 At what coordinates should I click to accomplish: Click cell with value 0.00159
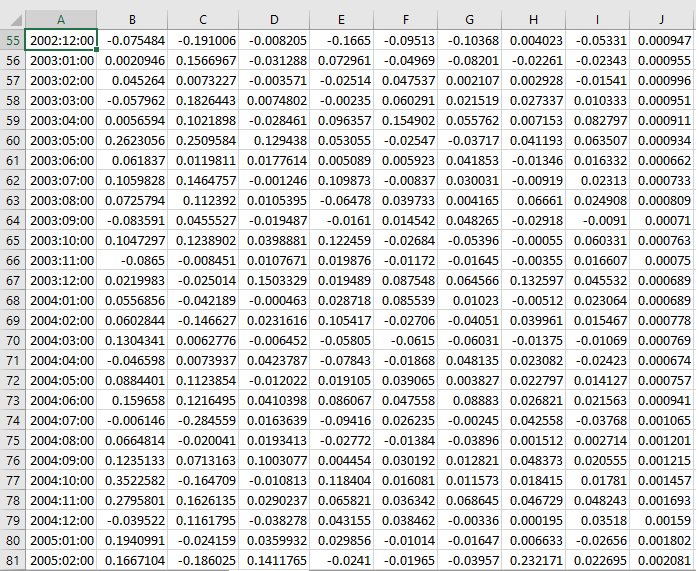point(662,520)
